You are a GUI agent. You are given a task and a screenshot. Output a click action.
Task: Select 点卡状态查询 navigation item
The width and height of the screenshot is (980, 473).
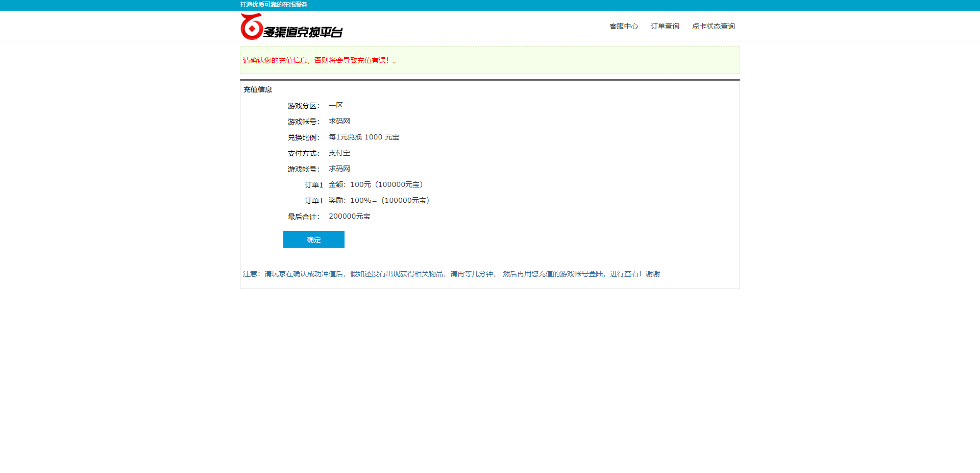click(x=713, y=26)
